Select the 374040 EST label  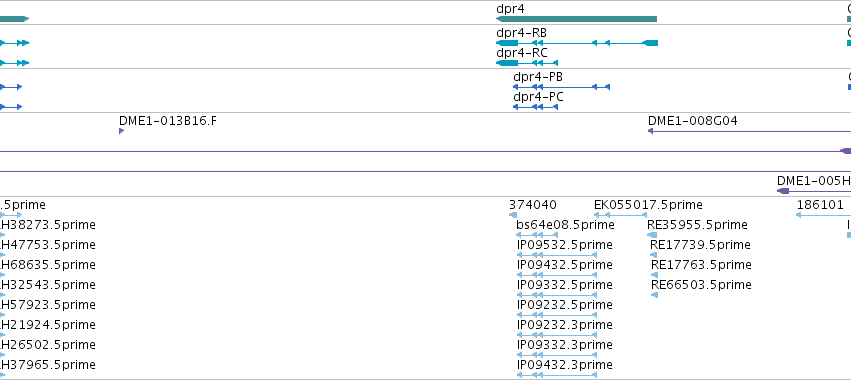click(532, 205)
